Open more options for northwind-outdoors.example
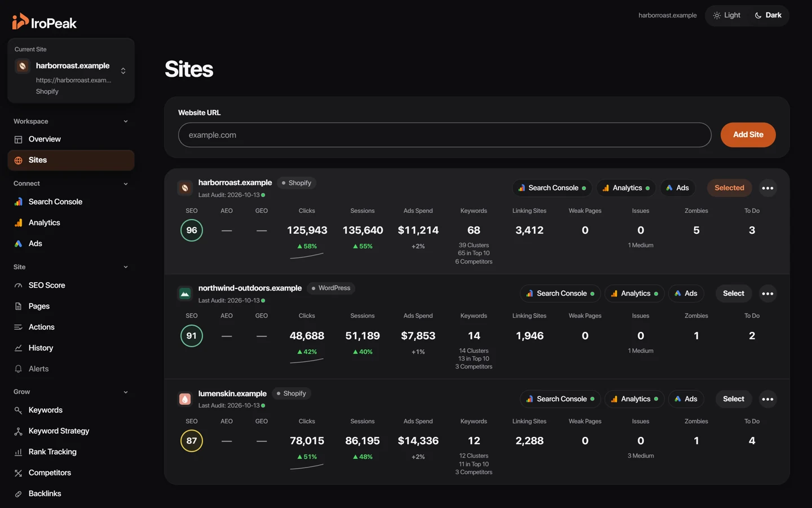The height and width of the screenshot is (508, 812). 767,294
